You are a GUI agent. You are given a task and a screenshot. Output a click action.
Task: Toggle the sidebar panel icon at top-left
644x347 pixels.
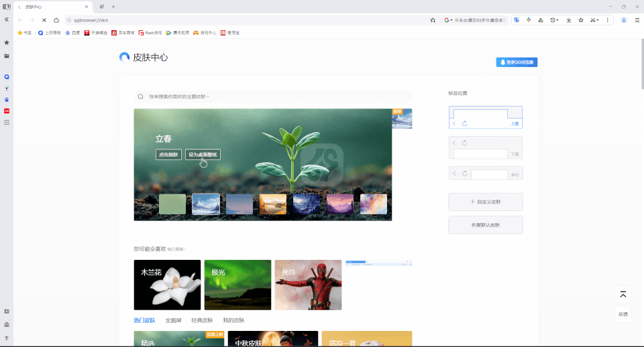coord(7,7)
